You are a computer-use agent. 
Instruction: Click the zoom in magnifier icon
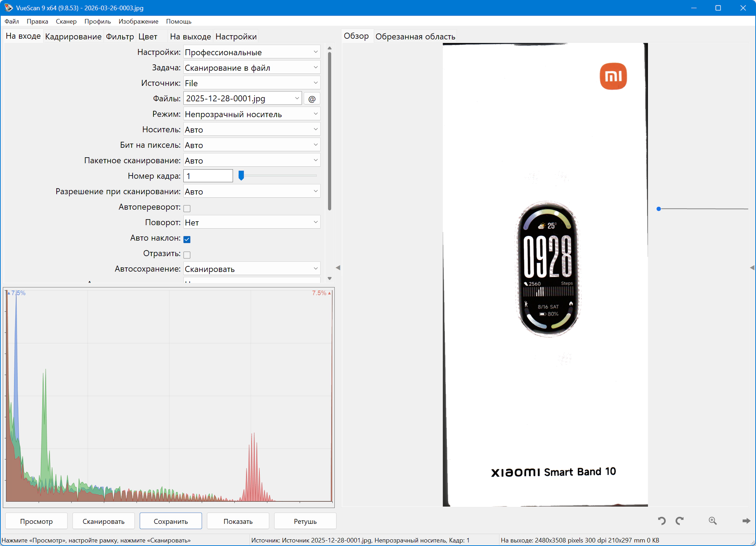pyautogui.click(x=713, y=521)
